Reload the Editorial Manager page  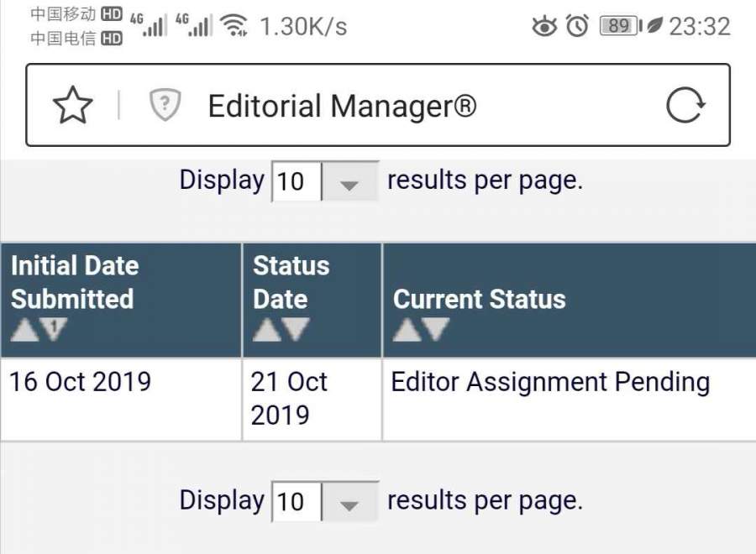click(x=685, y=107)
